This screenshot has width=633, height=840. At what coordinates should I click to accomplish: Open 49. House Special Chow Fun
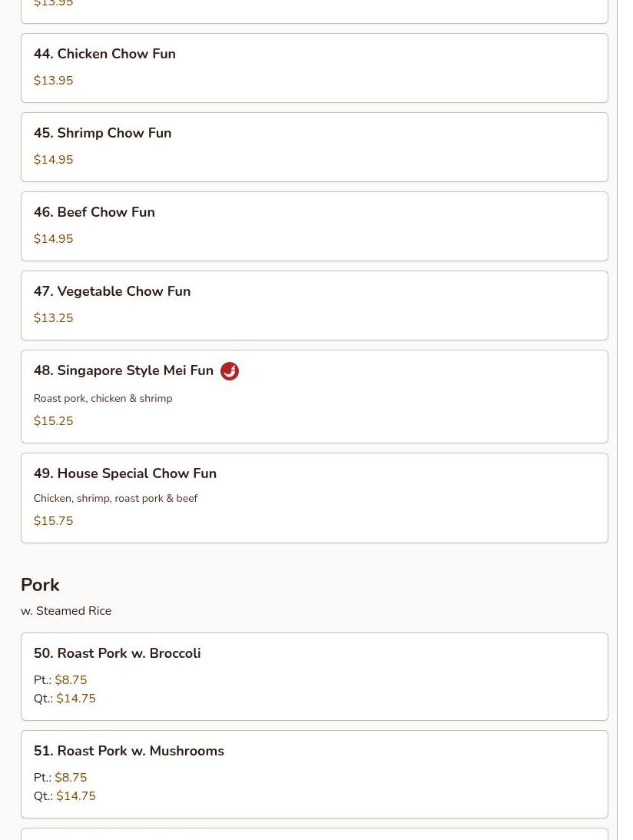coord(124,473)
